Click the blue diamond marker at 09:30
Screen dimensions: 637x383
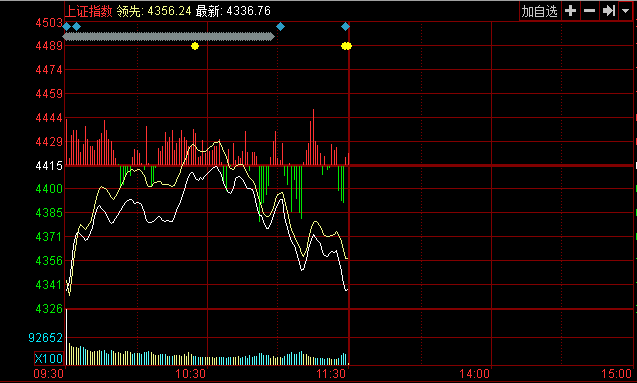coord(67,27)
